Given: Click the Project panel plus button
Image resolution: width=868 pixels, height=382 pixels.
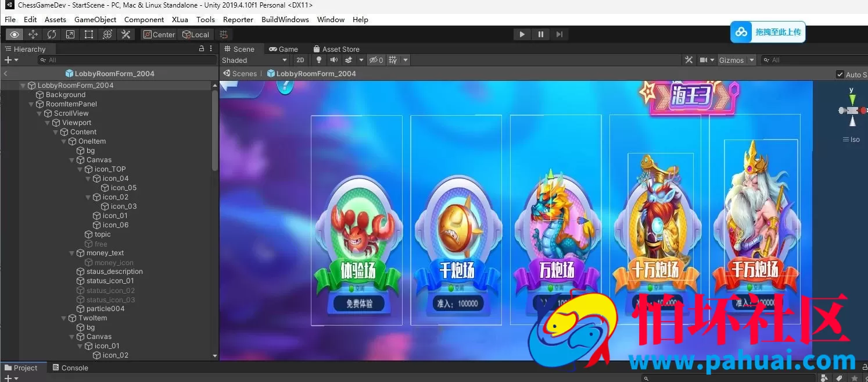Looking at the screenshot, I should pyautogui.click(x=8, y=378).
